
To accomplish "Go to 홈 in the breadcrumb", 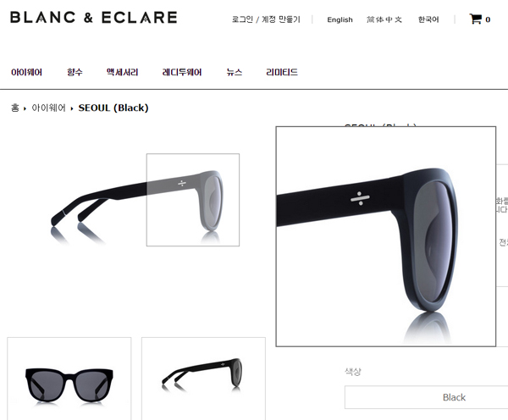I will pyautogui.click(x=15, y=108).
